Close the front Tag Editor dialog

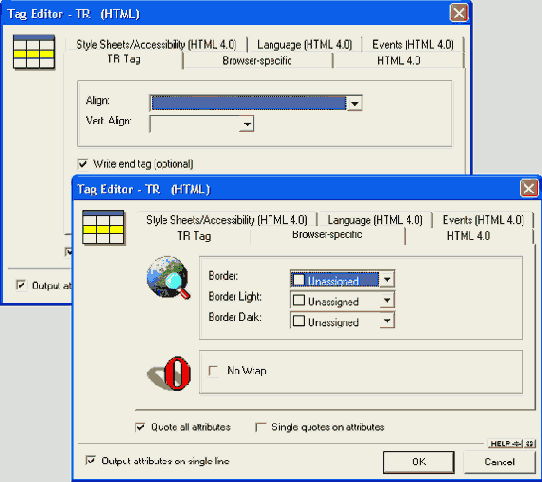[529, 188]
